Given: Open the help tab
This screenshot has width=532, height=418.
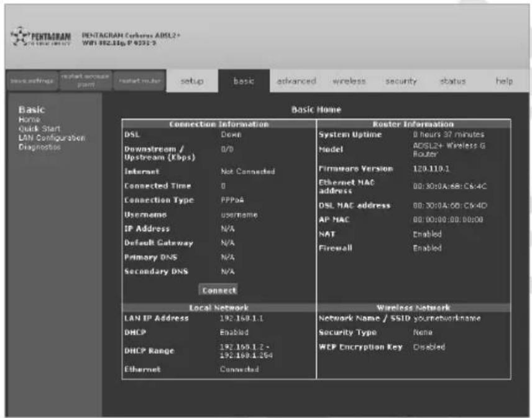Looking at the screenshot, I should (x=504, y=81).
